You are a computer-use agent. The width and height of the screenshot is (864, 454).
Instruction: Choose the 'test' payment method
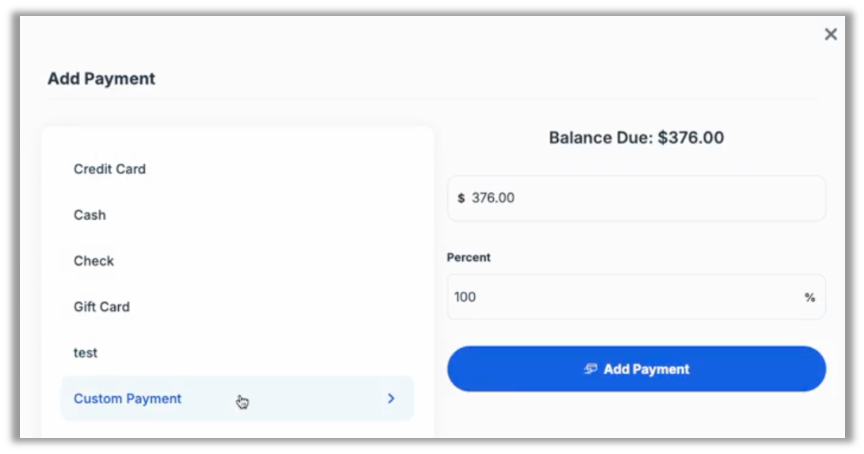coord(86,353)
